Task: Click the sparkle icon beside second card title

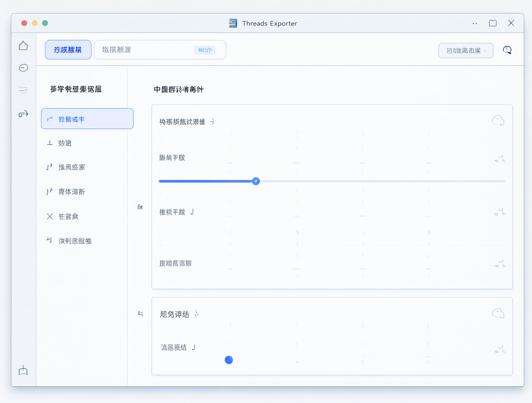Action: click(x=196, y=314)
